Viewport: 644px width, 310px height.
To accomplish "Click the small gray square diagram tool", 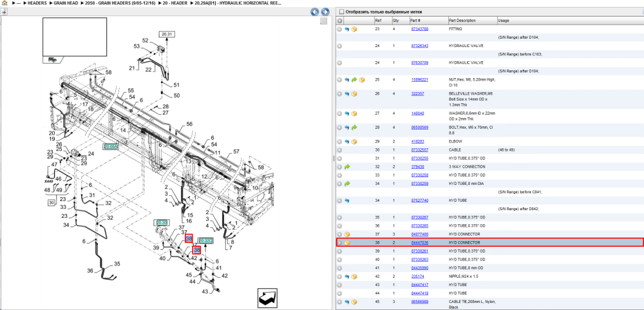I will (324, 21).
